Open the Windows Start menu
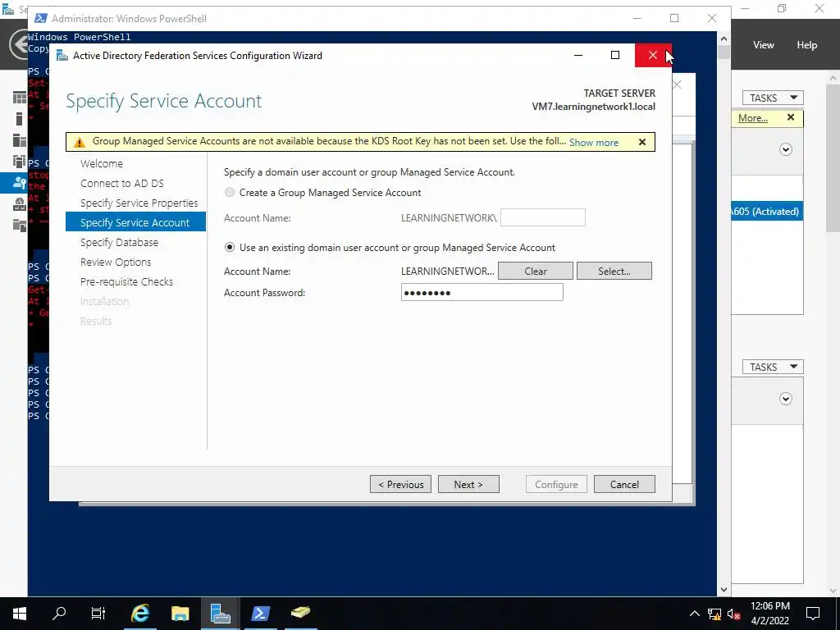This screenshot has width=840, height=630. coord(20,613)
